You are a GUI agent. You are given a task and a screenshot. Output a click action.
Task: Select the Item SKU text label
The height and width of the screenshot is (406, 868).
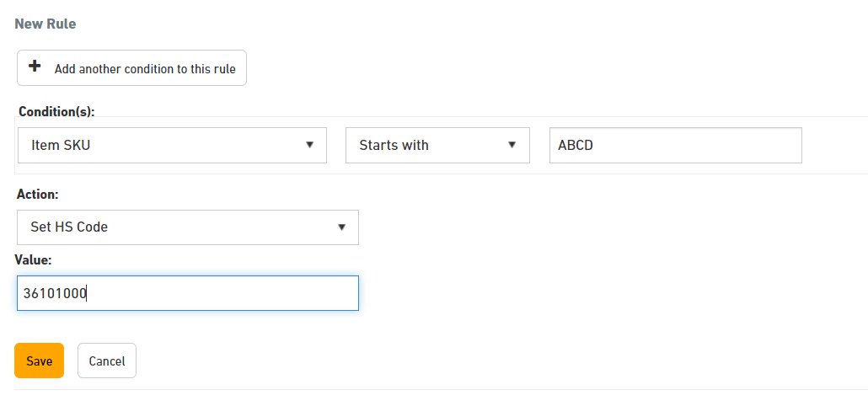61,146
